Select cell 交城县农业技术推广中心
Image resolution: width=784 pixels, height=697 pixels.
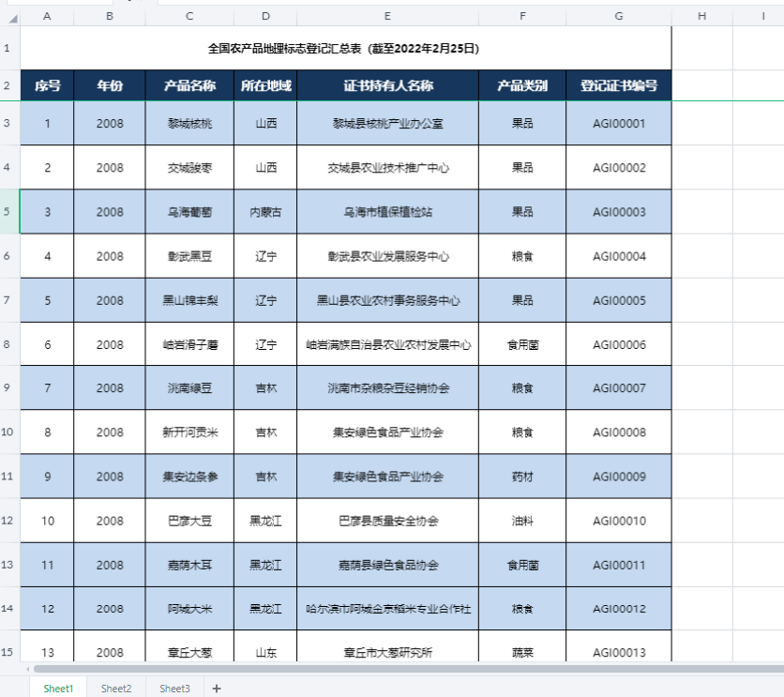click(x=387, y=168)
